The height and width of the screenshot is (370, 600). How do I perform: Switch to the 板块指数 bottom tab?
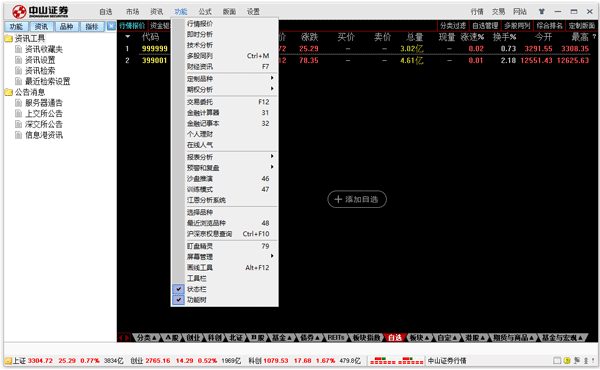(x=366, y=338)
